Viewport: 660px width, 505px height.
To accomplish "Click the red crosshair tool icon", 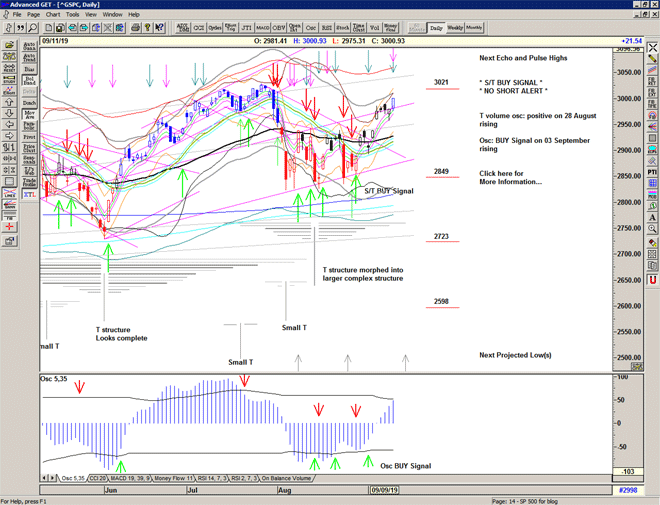I will pyautogui.click(x=9, y=227).
